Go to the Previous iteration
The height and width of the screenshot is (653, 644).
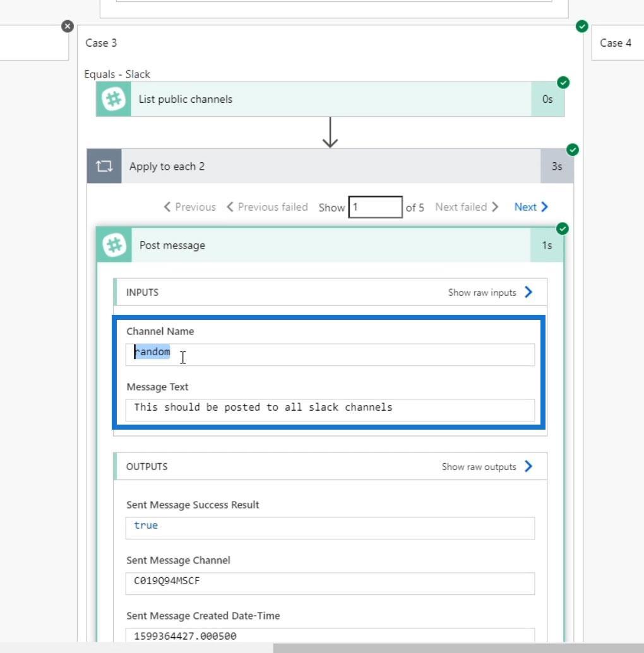tap(189, 207)
